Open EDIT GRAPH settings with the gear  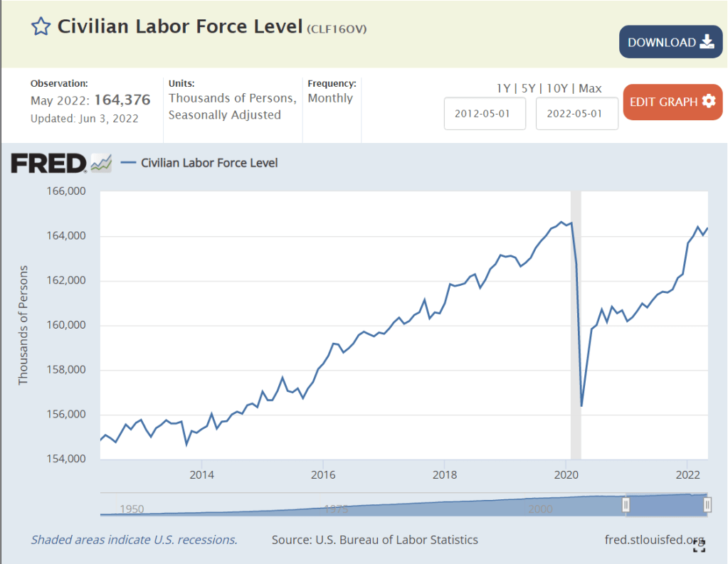672,102
